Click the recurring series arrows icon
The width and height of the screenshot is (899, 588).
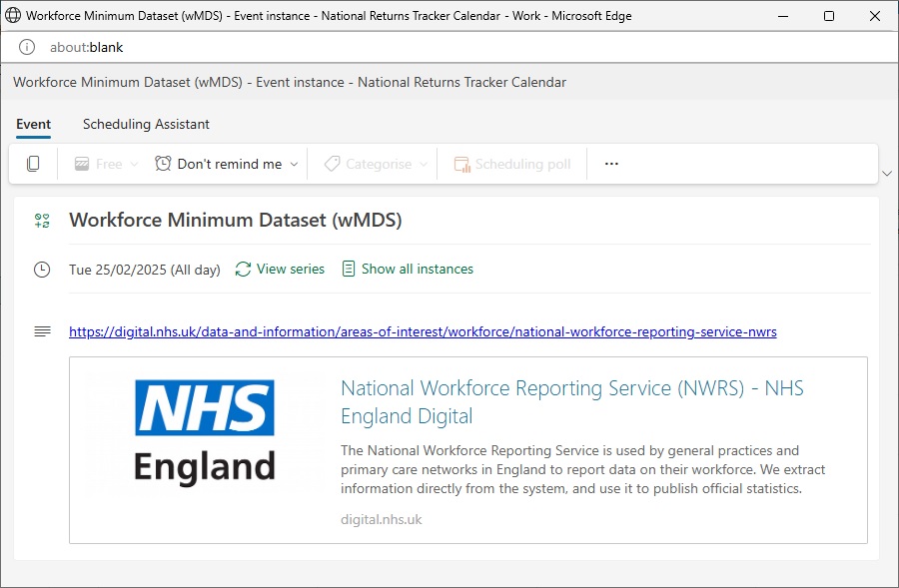(243, 269)
